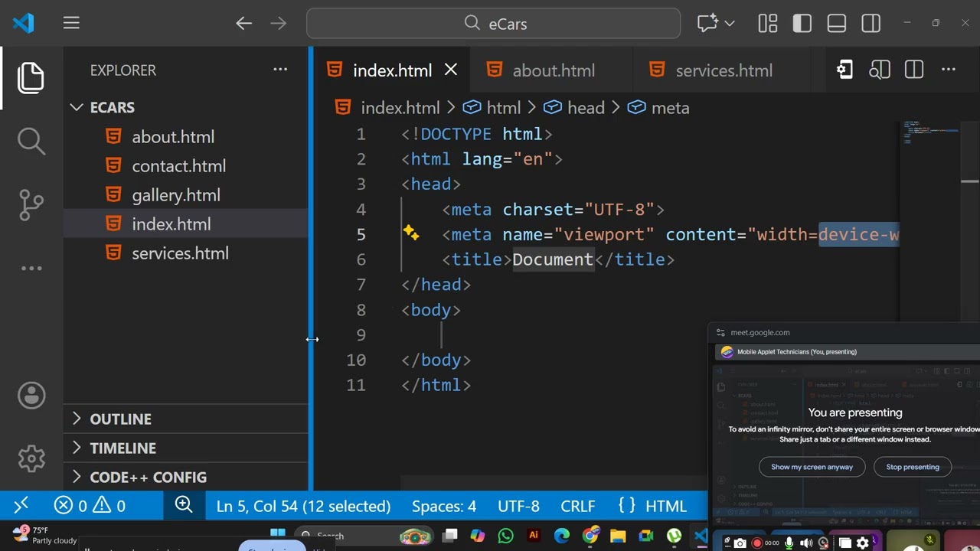Change encoding via UTF-8
This screenshot has width=980, height=551.
(518, 506)
